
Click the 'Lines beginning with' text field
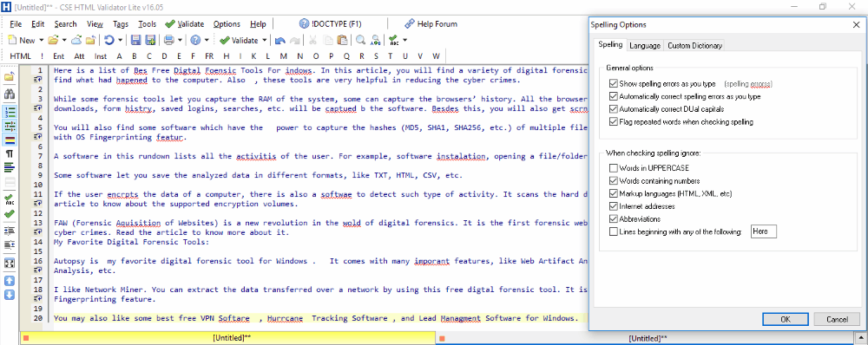pos(763,231)
